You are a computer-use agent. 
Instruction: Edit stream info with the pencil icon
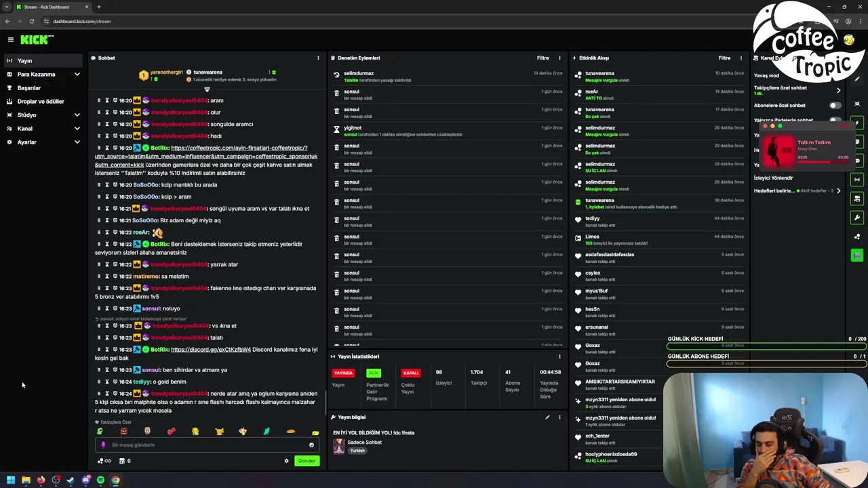(x=547, y=418)
